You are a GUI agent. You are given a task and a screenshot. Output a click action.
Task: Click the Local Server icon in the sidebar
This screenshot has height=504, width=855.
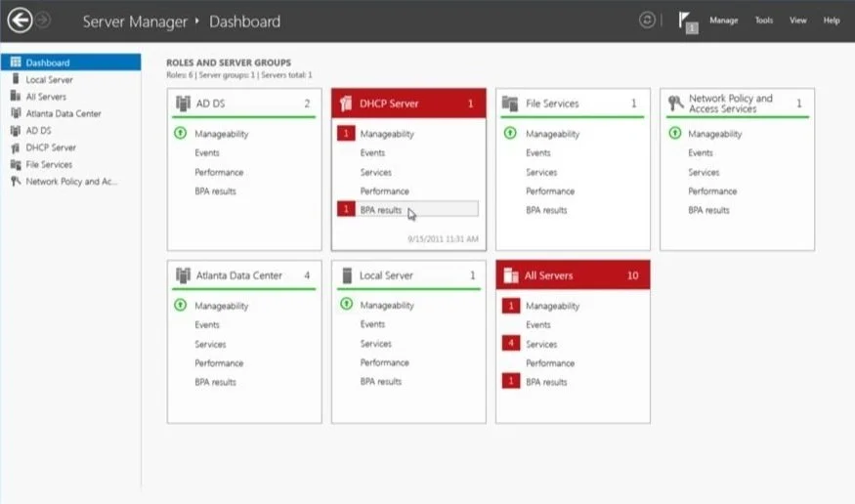16,79
